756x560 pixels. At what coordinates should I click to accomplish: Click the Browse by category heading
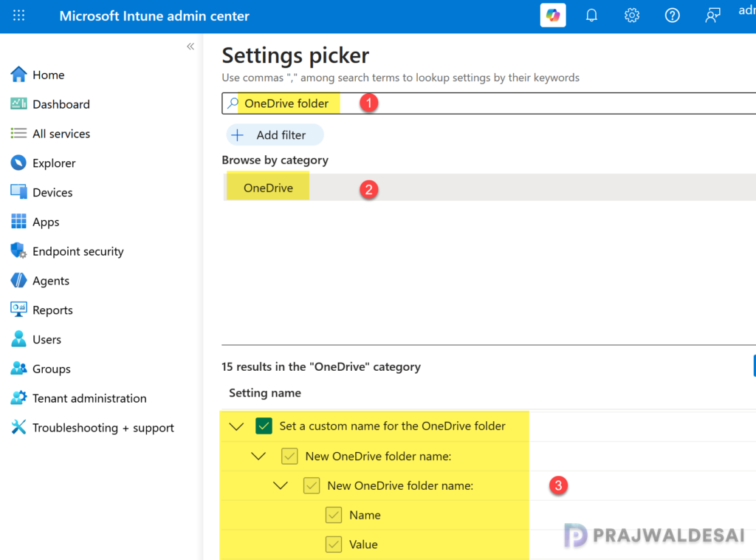coord(275,160)
